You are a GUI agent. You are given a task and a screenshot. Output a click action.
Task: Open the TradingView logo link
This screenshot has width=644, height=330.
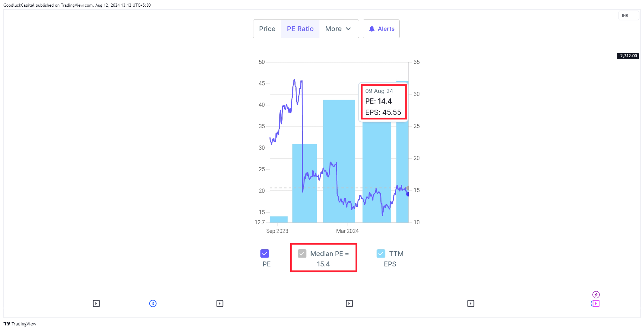20,324
